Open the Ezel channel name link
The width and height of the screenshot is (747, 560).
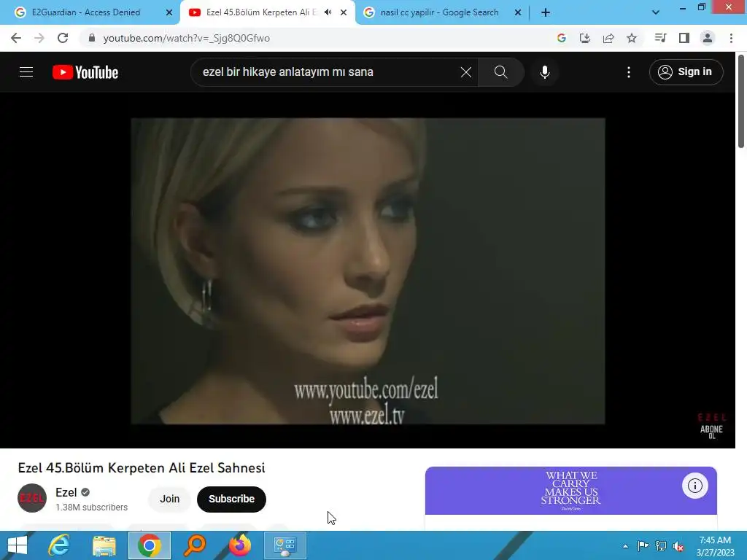pyautogui.click(x=66, y=492)
